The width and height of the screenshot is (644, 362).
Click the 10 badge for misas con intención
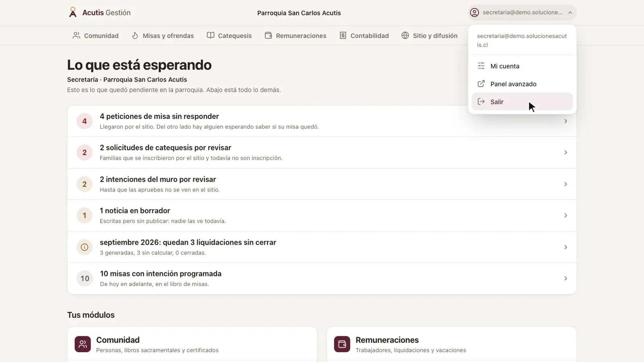click(x=85, y=278)
